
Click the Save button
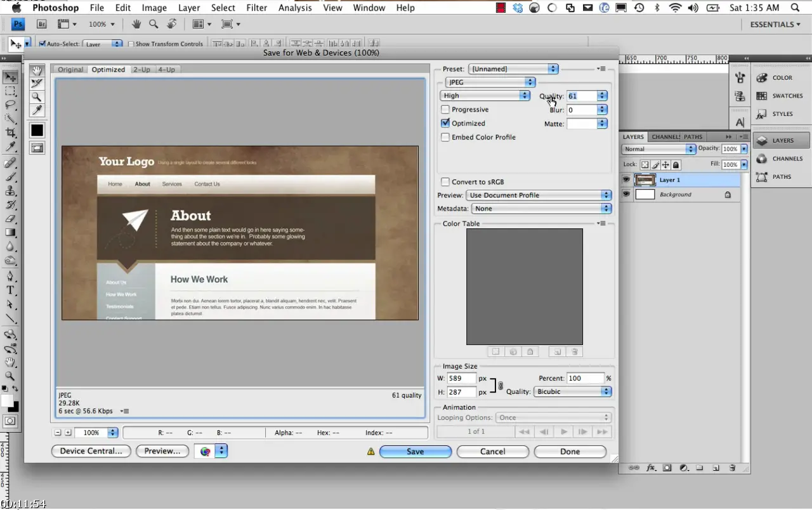(415, 452)
